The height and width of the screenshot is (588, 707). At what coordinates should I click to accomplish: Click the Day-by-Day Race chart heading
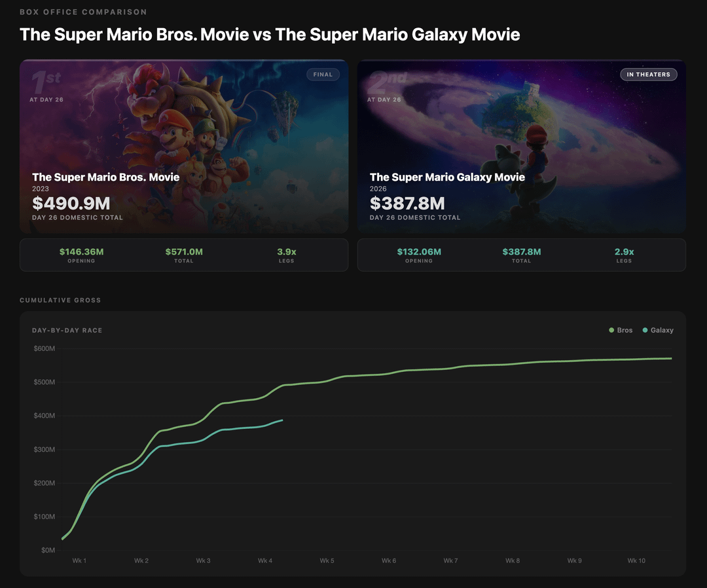pos(67,331)
